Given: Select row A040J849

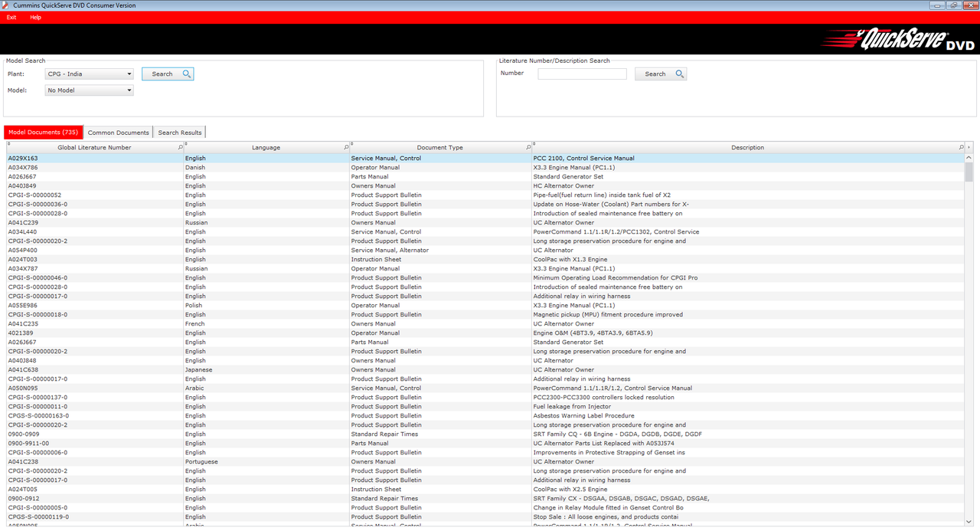Looking at the screenshot, I should click(485, 186).
